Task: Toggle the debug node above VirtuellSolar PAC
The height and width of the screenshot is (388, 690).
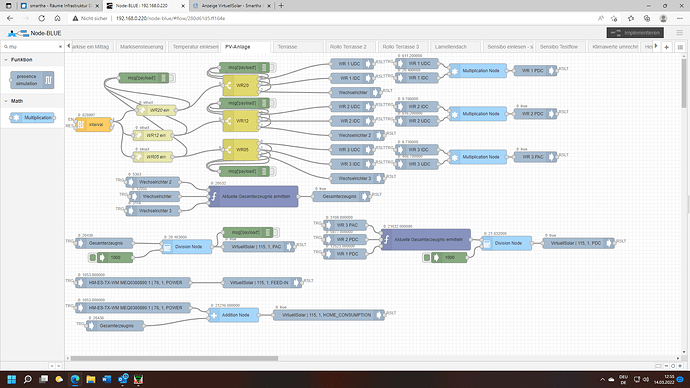Action: tap(276, 232)
